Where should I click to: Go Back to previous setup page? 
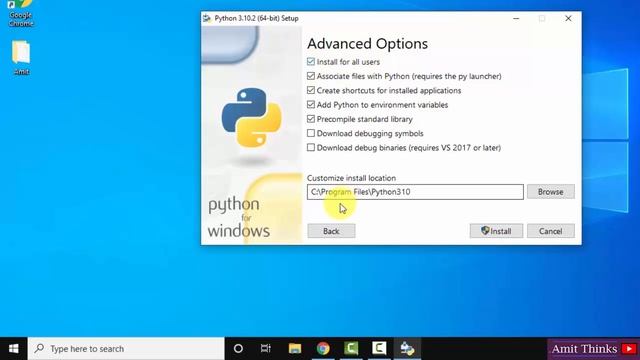click(331, 231)
